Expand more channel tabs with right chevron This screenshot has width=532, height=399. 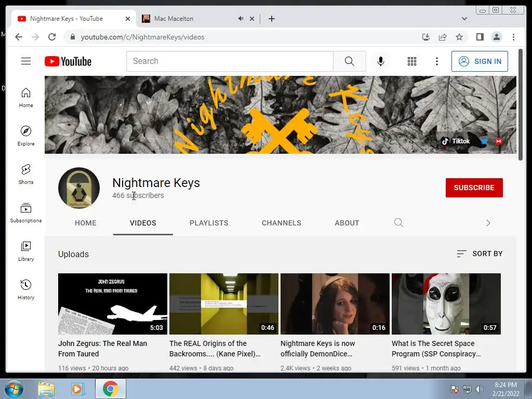488,223
